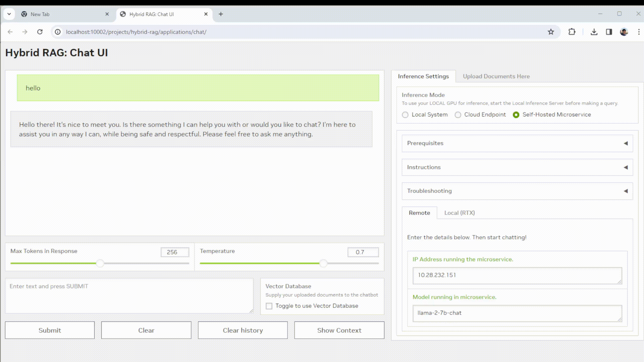Screen dimensions: 644x362
Task: View site information icon in address bar
Action: click(x=58, y=32)
